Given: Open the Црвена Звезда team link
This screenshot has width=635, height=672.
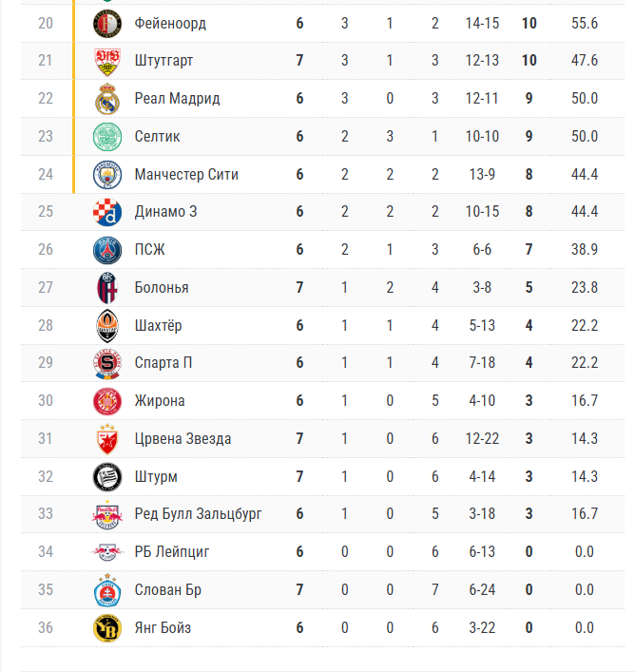Looking at the screenshot, I should click(x=183, y=439).
